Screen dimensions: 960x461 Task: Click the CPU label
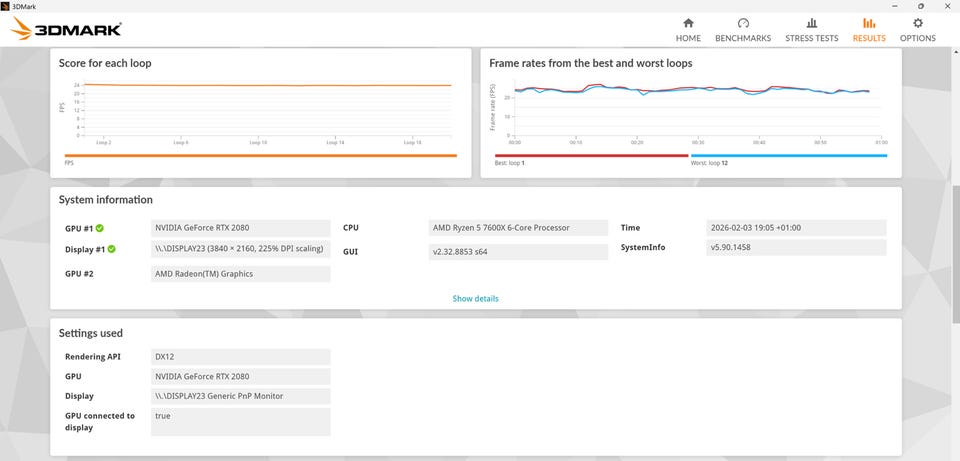[351, 228]
